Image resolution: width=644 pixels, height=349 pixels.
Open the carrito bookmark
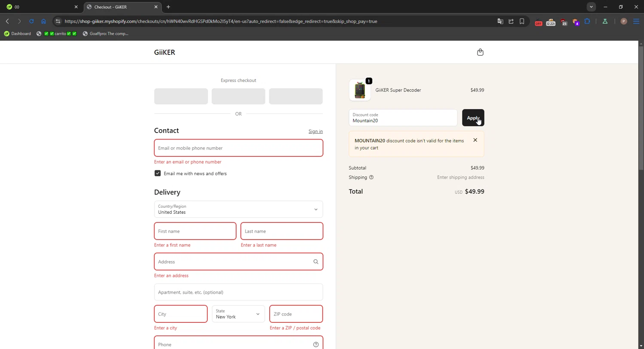tap(57, 33)
